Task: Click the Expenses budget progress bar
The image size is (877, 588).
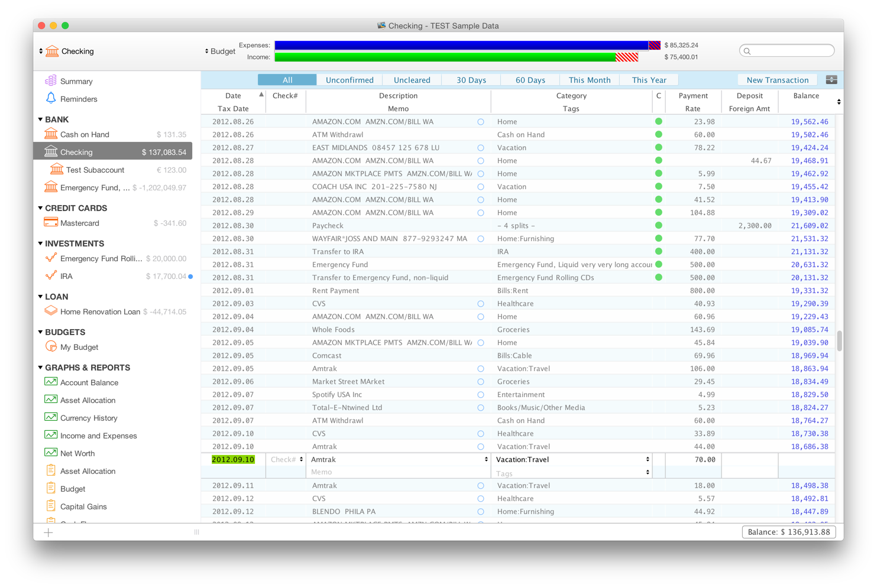Action: point(461,45)
